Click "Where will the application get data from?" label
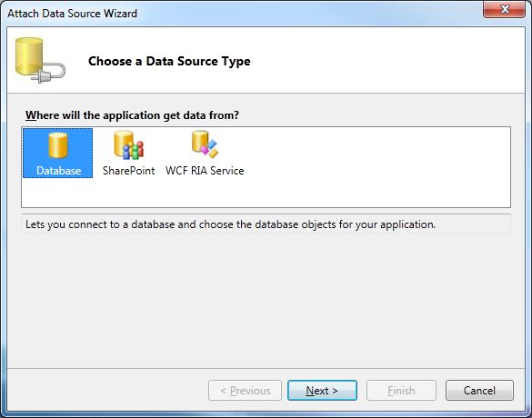532x418 pixels. point(132,115)
